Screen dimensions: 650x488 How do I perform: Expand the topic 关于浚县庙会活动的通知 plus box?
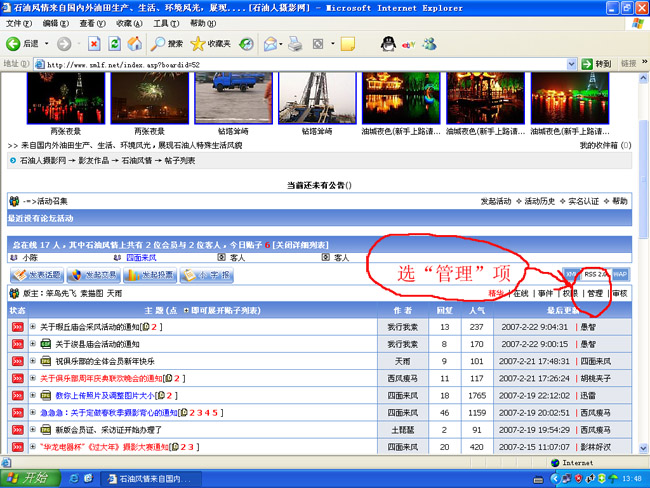[x=32, y=344]
